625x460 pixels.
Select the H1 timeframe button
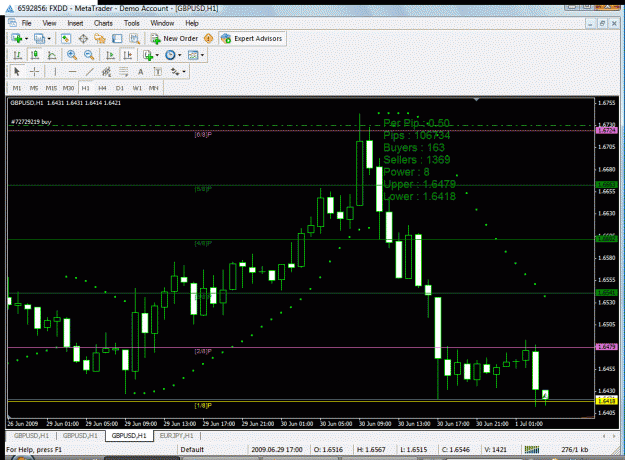click(85, 88)
